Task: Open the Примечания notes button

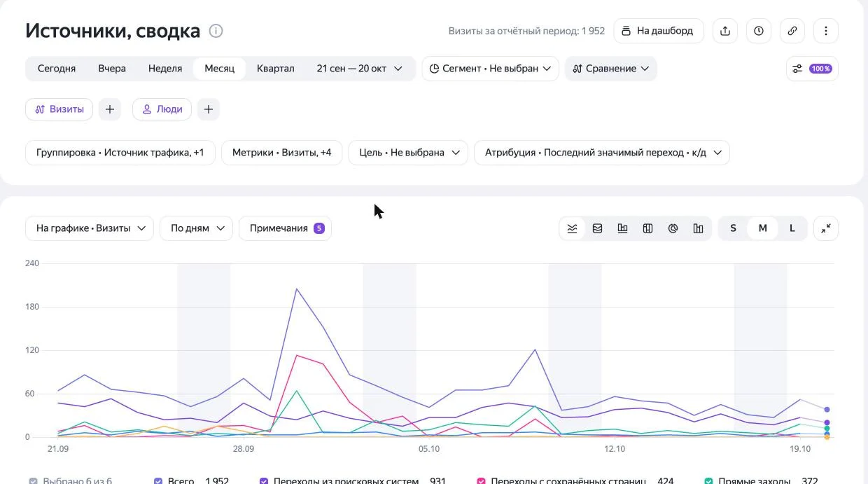Action: [x=286, y=228]
